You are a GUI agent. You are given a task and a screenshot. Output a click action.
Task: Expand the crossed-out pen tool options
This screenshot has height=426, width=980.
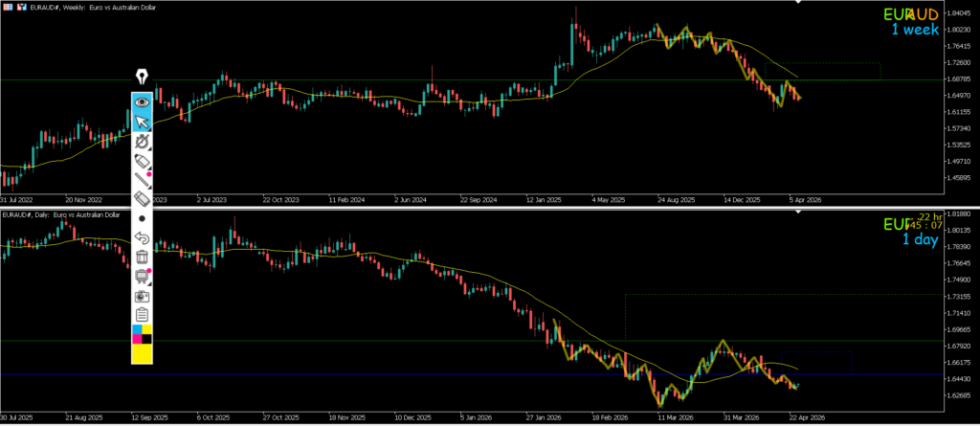point(142,141)
